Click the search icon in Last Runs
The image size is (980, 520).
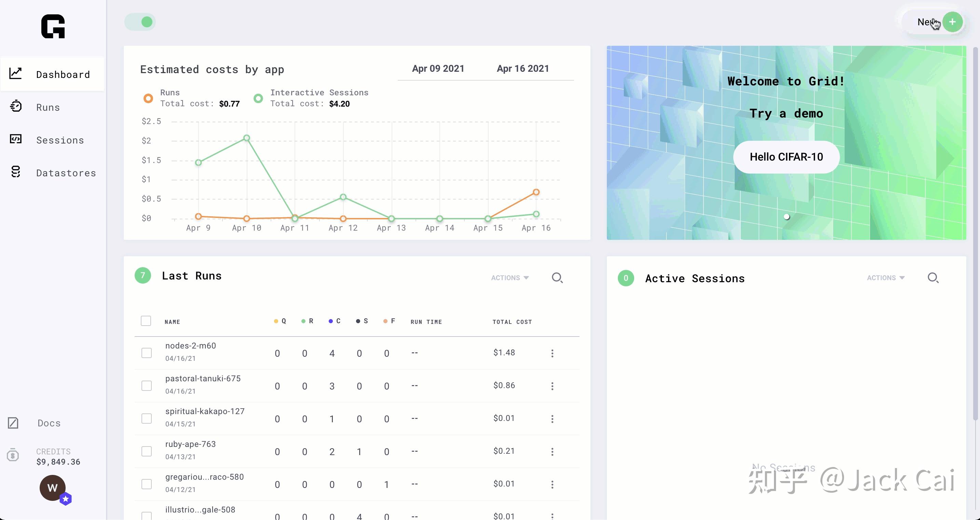pos(557,277)
